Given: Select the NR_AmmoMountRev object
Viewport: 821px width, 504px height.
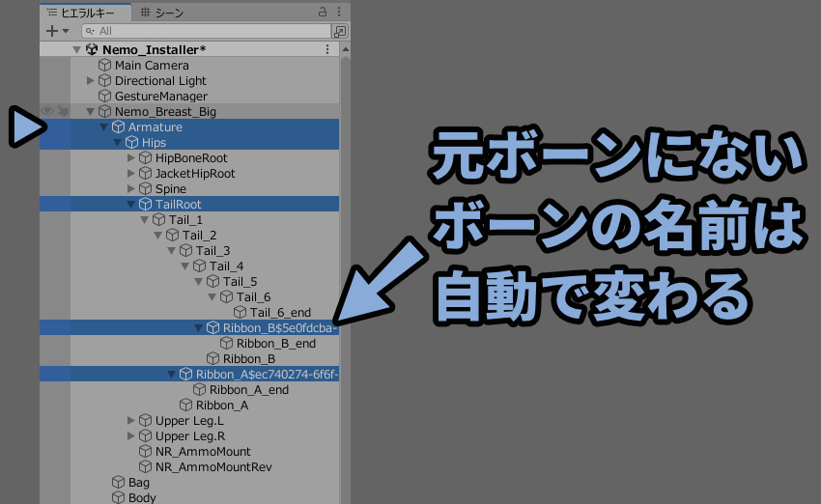Looking at the screenshot, I should coord(213,467).
